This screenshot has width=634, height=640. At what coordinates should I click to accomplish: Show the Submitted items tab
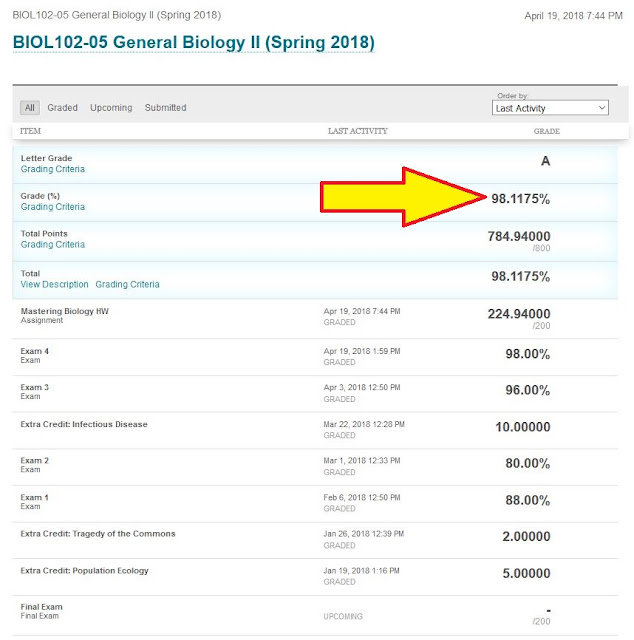165,108
